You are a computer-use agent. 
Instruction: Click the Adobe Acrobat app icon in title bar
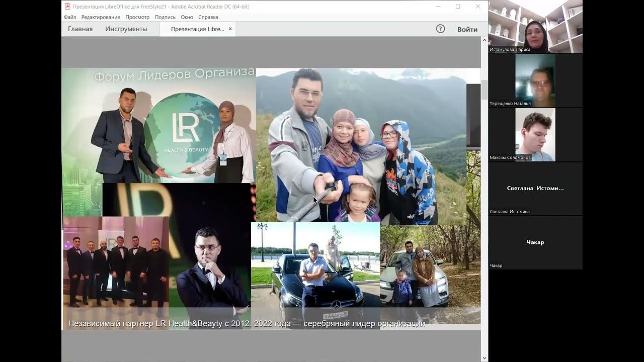pos(67,7)
